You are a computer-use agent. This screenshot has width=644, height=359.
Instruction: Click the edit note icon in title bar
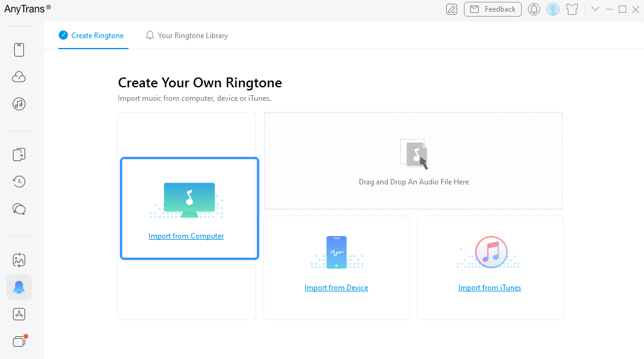452,9
